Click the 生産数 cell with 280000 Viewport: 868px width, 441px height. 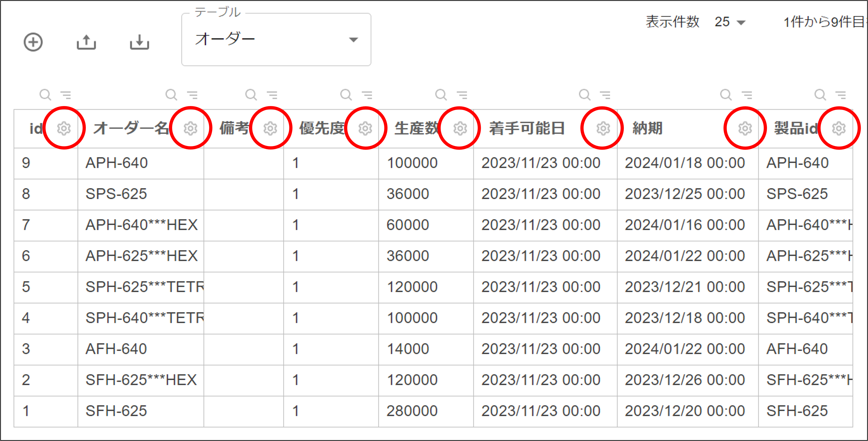pos(426,411)
